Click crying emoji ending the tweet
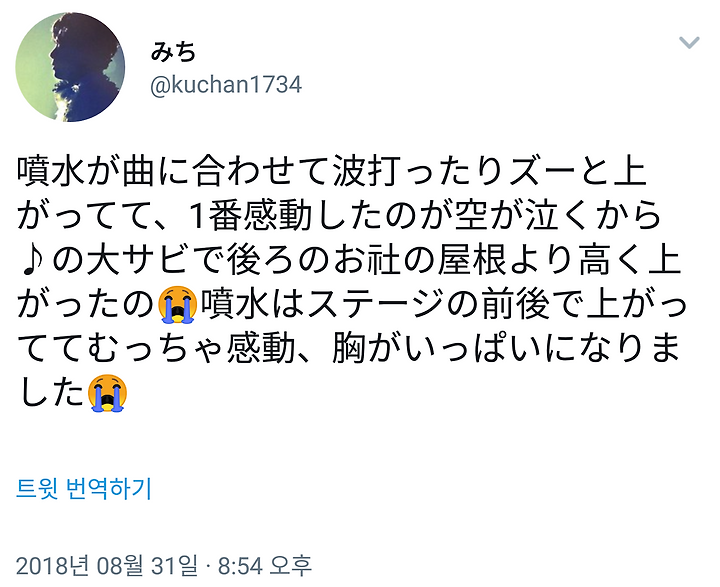 pos(107,393)
